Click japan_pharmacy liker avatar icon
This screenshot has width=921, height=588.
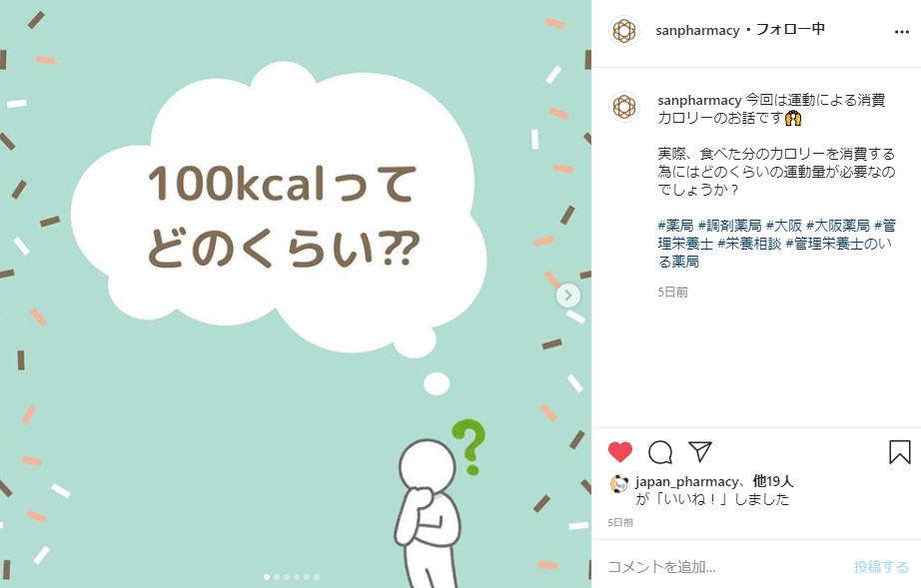[619, 483]
